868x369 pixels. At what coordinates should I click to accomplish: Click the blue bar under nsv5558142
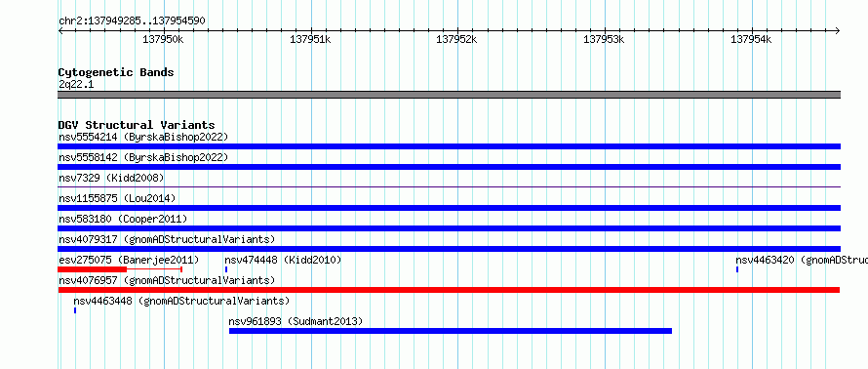click(x=449, y=167)
